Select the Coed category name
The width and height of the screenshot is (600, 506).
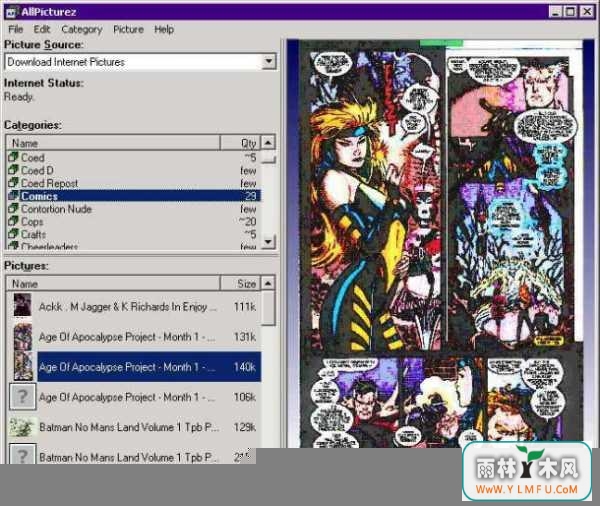coord(33,158)
